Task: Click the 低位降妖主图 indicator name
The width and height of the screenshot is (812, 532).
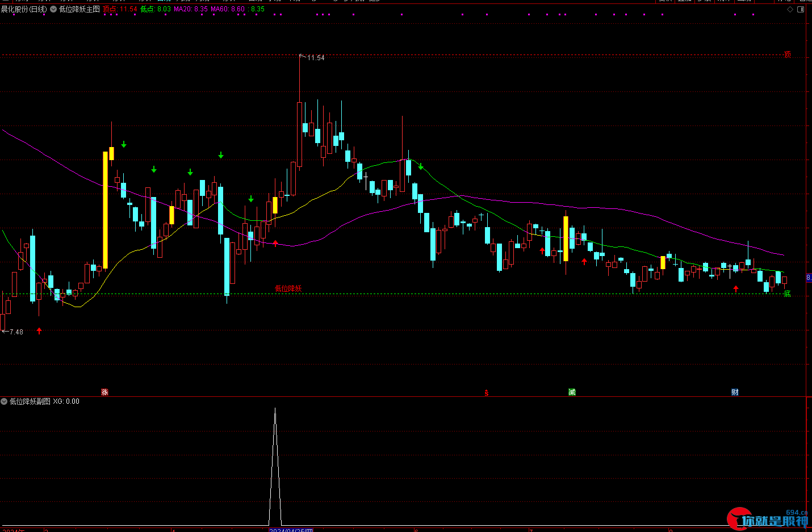Action: [79, 9]
